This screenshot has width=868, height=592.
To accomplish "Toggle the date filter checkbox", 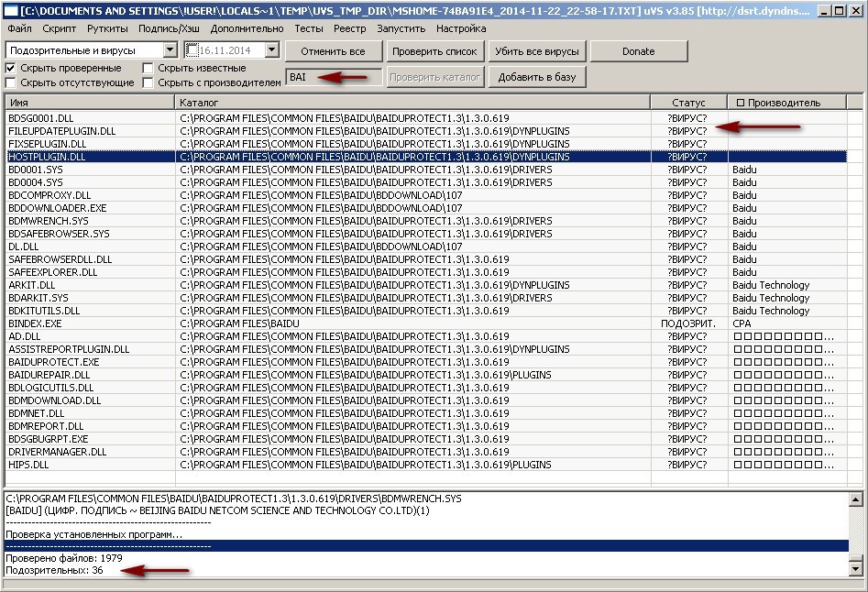I will click(x=192, y=50).
